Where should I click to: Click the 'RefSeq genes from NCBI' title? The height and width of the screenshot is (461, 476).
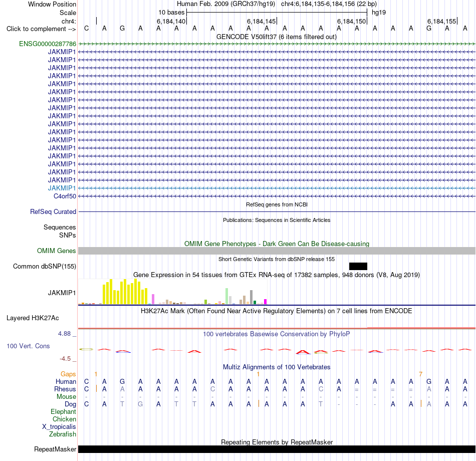[277, 204]
